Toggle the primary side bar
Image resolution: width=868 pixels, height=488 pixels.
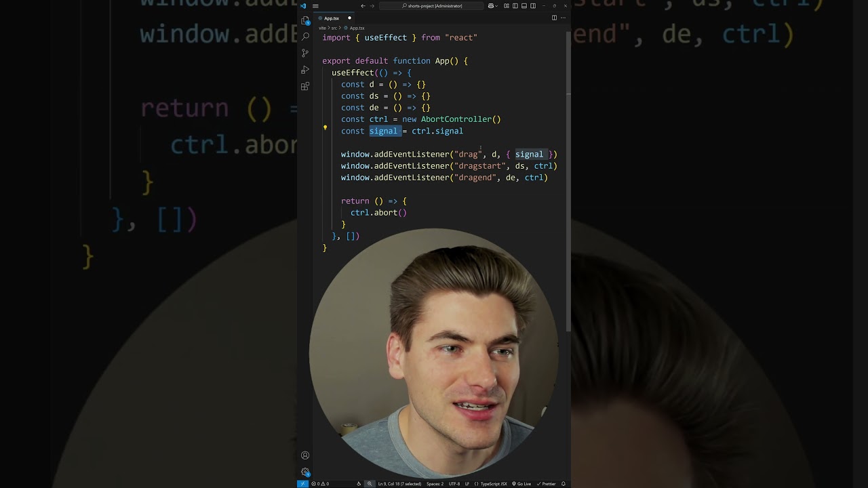tap(515, 6)
